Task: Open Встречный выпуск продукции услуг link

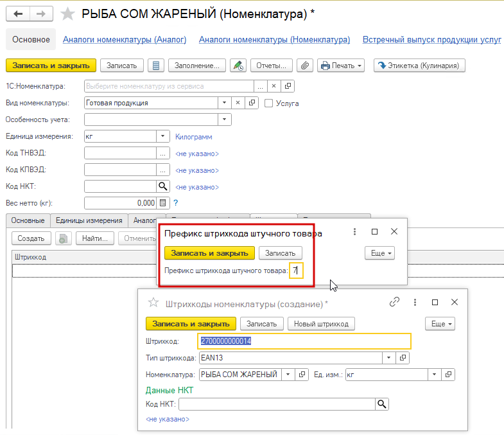Action: coord(432,40)
